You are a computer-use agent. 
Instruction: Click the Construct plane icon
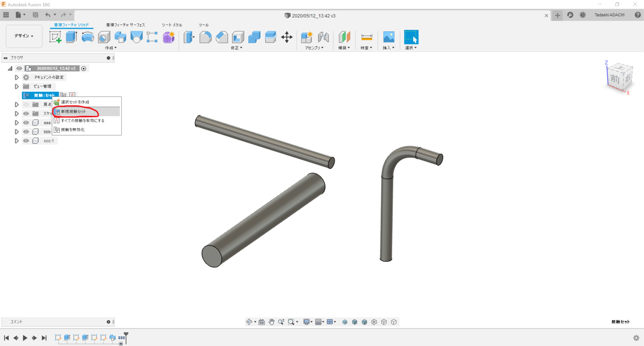[344, 37]
